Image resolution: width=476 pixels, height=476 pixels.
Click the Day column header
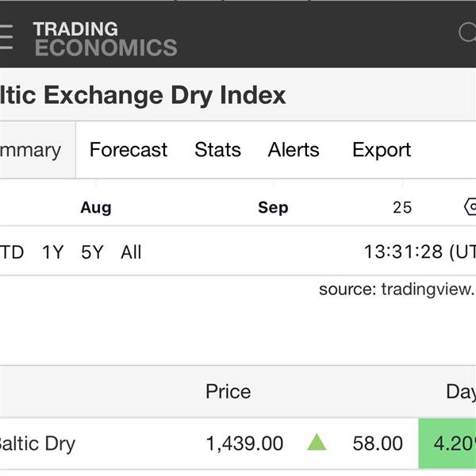pos(460,391)
